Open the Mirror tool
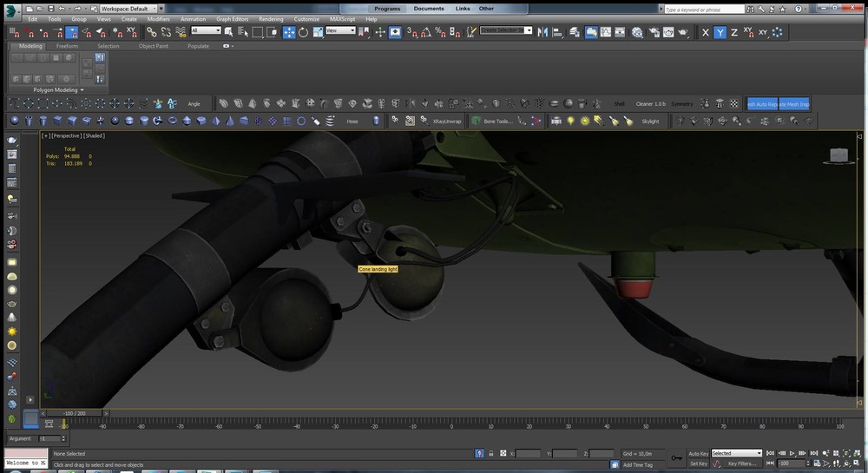This screenshot has height=473, width=868. (x=543, y=32)
